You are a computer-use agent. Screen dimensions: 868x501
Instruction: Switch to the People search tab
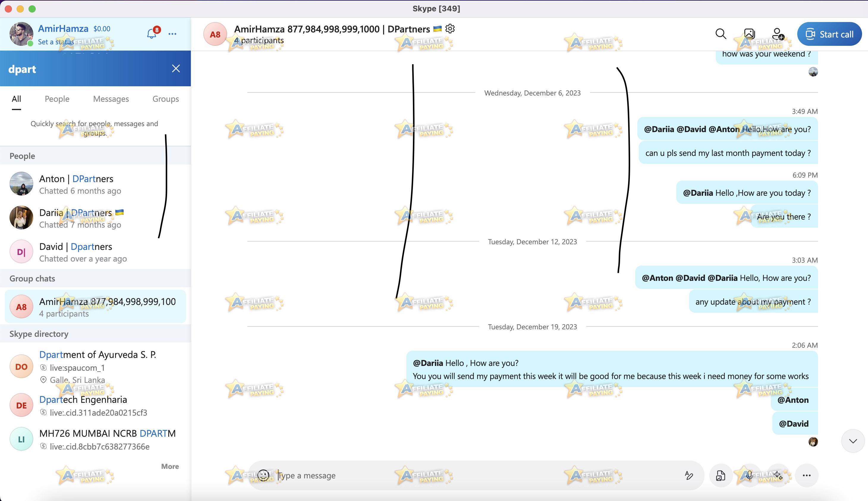click(x=57, y=99)
